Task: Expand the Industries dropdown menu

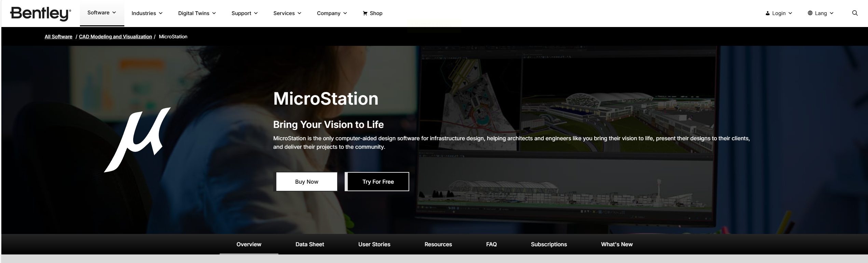Action: point(147,13)
